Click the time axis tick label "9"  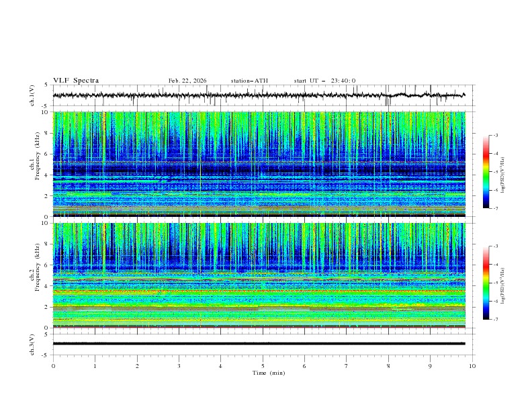pyautogui.click(x=430, y=366)
